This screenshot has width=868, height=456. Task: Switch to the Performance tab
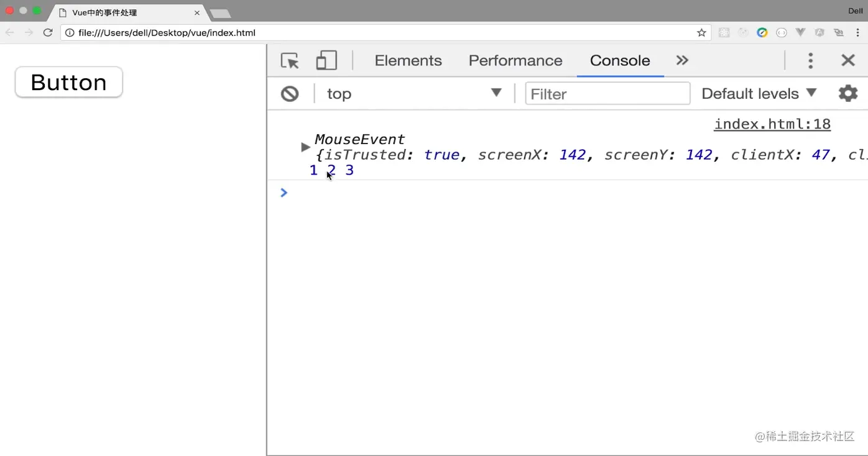point(515,60)
